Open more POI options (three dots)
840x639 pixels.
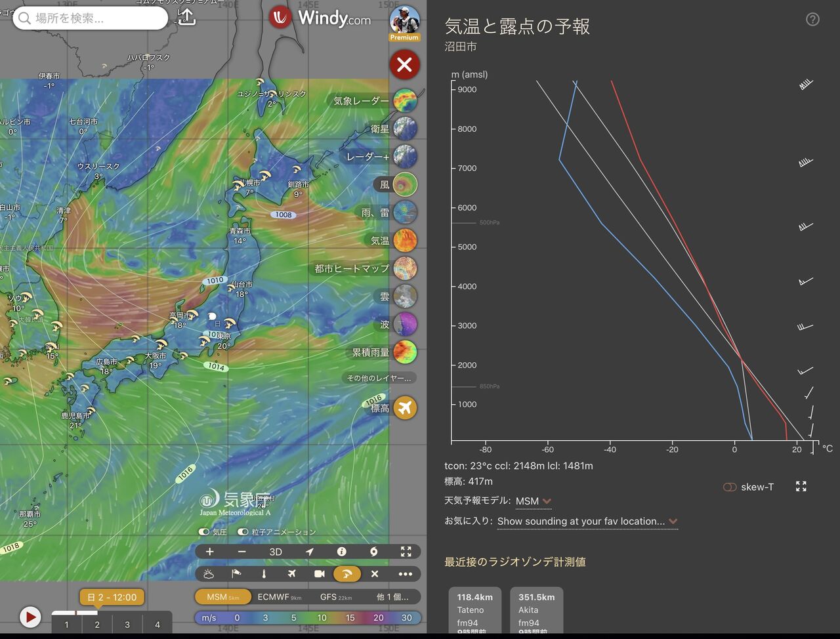406,574
